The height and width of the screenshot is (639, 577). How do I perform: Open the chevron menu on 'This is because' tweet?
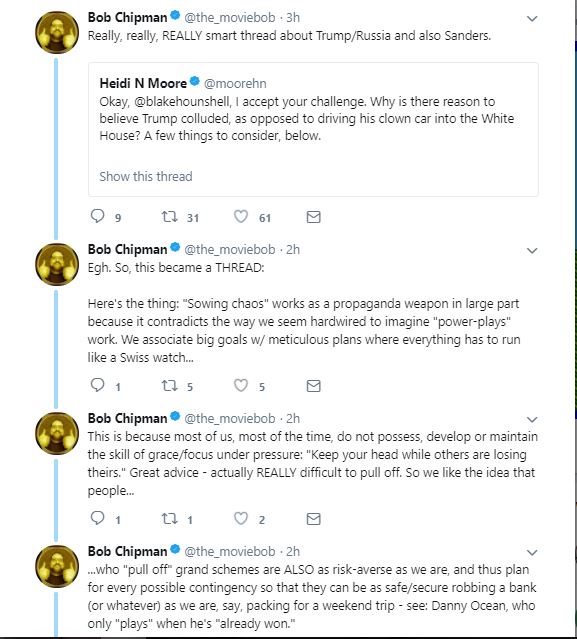click(x=532, y=419)
